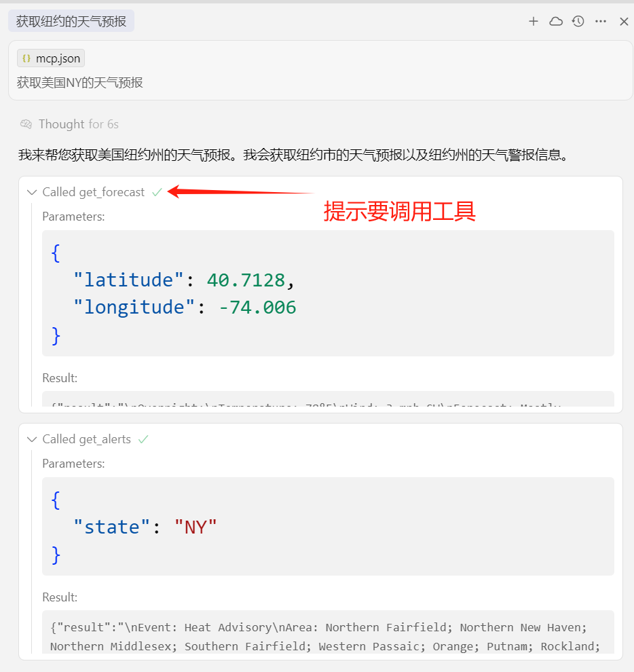
Task: Click the Result label under get_alerts
Action: point(60,597)
